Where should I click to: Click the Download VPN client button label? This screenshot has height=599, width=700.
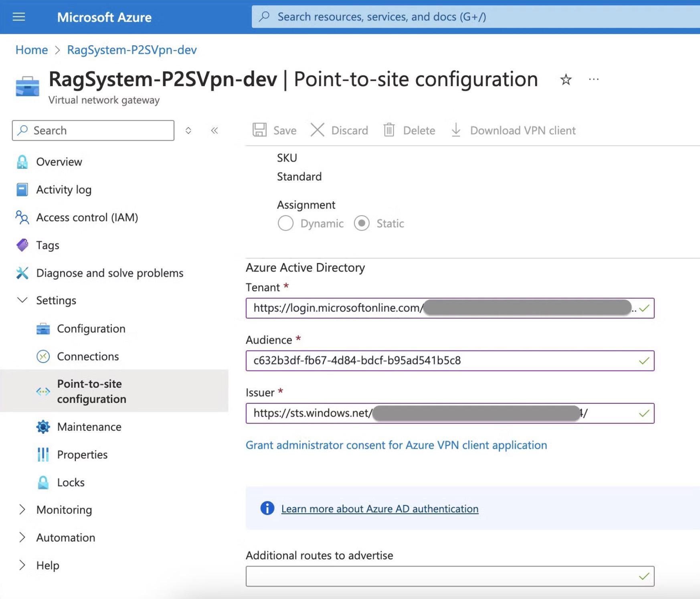coord(523,130)
